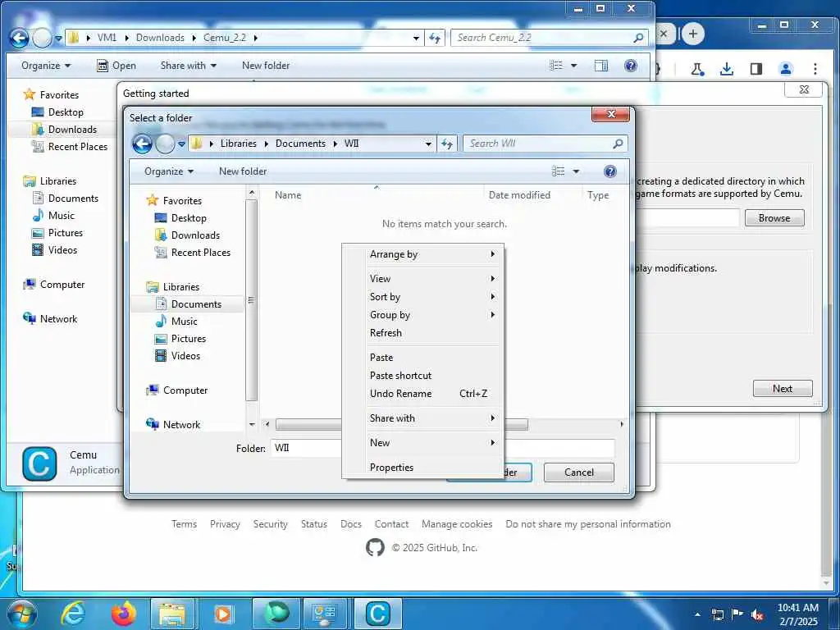Screen dimensions: 840x630
Task: Click Browse button in Getting started
Action: 774,218
